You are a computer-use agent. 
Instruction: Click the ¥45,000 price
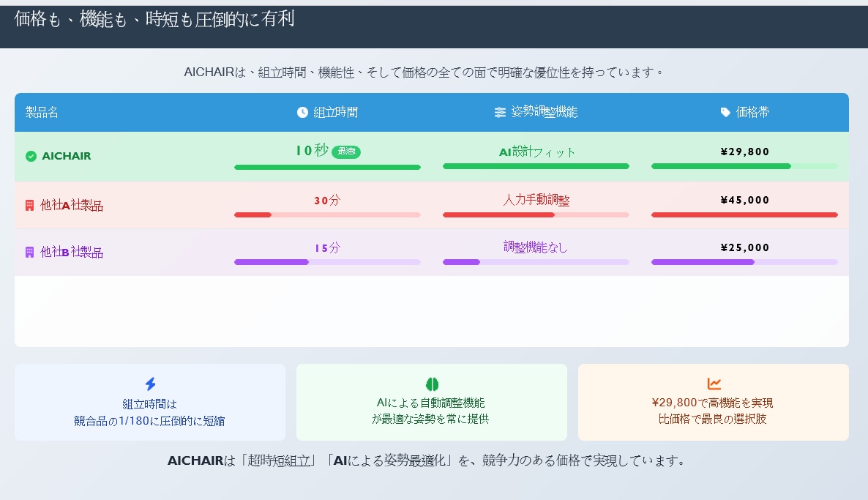point(744,200)
